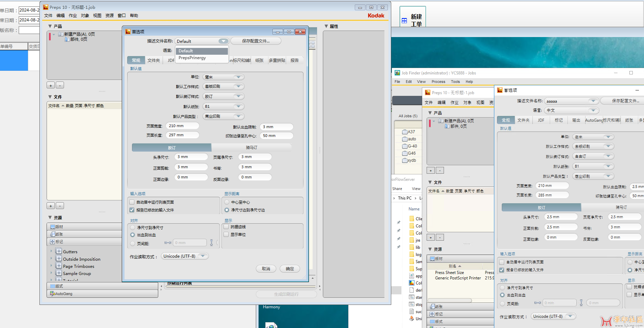Image resolution: width=644 pixels, height=328 pixels.
Task: Select 出血到出血 radio in main dialog
Action: point(133,235)
